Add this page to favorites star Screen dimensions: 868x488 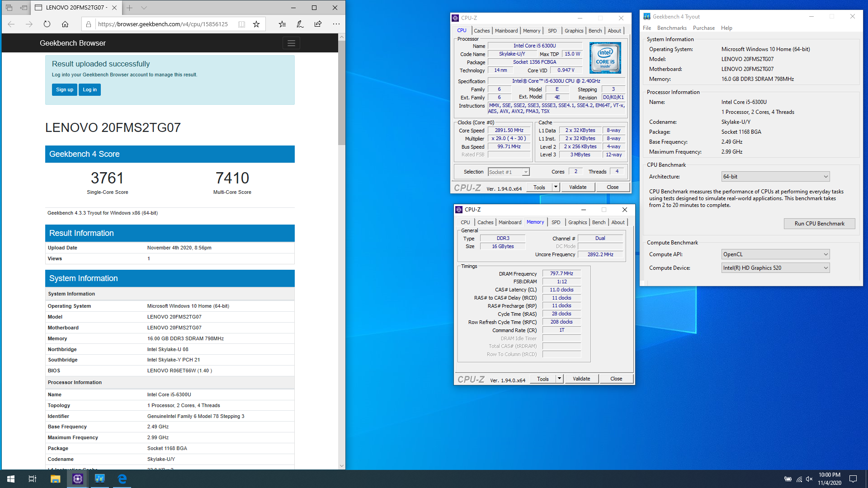pyautogui.click(x=256, y=24)
